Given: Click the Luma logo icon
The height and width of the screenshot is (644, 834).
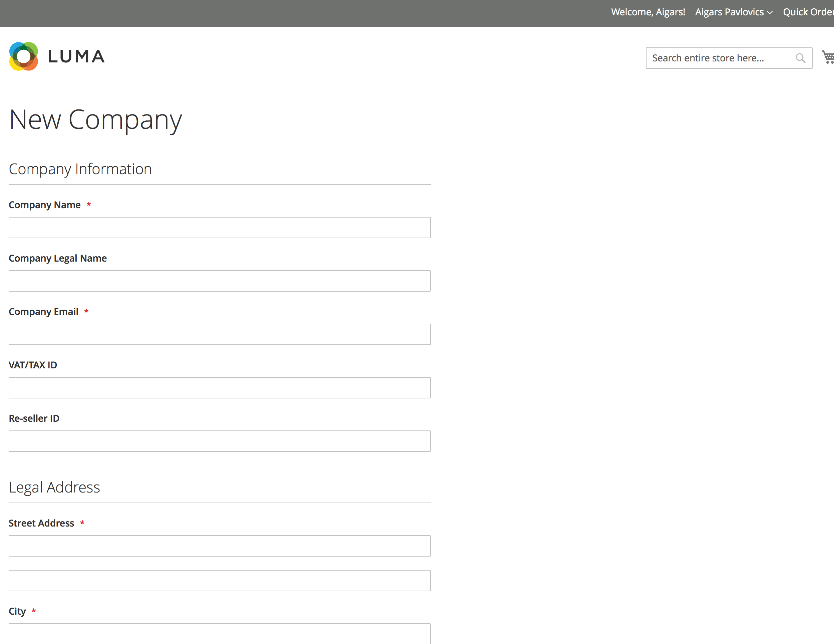Looking at the screenshot, I should tap(24, 56).
